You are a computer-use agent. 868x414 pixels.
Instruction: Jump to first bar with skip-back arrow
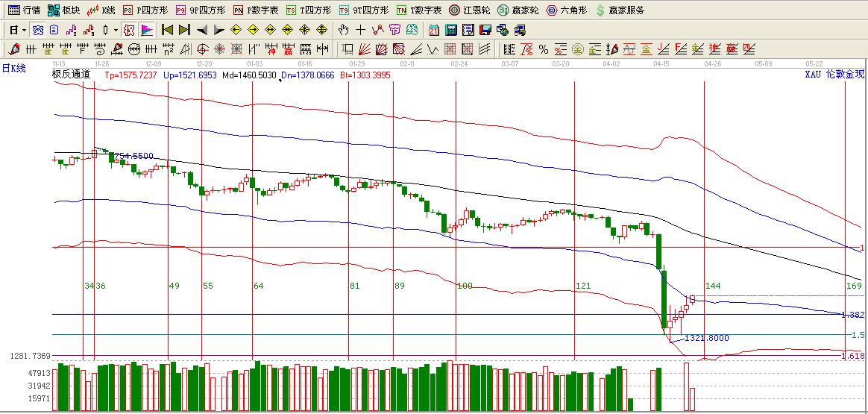(167, 30)
